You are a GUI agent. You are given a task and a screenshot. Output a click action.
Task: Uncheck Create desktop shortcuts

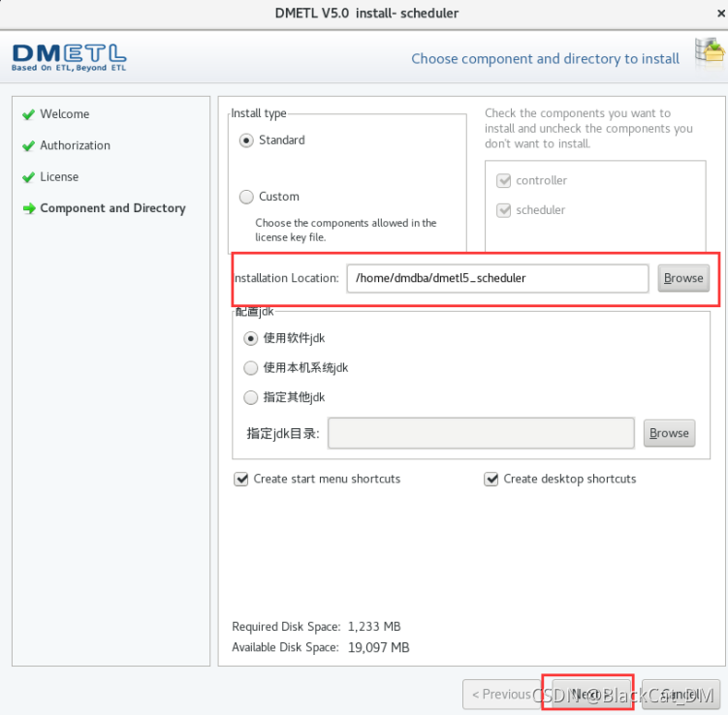(x=491, y=479)
